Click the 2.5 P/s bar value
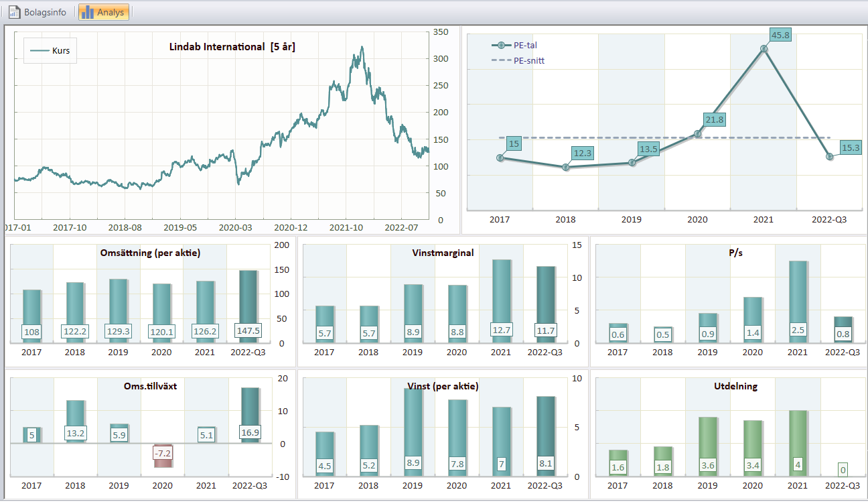 coord(798,331)
